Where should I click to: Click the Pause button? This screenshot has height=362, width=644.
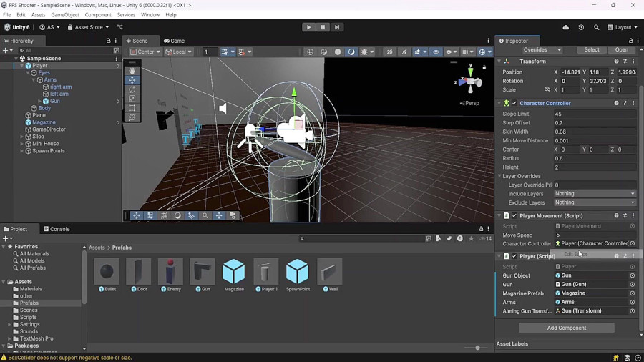pyautogui.click(x=323, y=27)
